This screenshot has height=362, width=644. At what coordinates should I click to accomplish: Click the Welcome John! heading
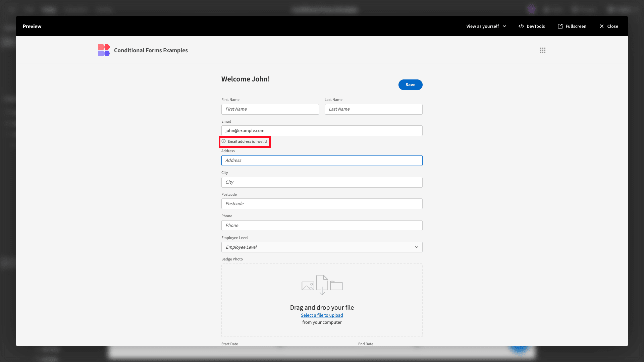(x=246, y=79)
